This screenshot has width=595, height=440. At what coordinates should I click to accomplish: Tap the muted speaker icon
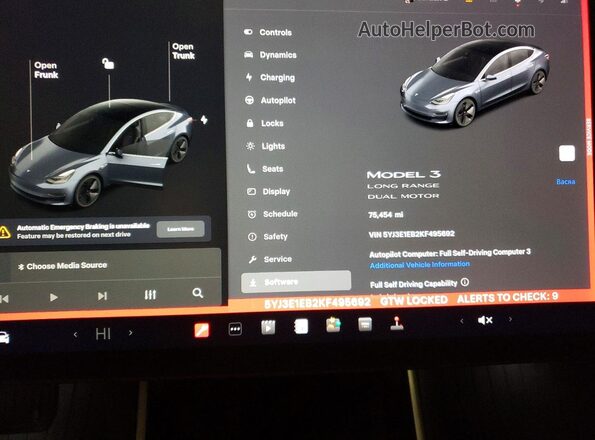[485, 321]
